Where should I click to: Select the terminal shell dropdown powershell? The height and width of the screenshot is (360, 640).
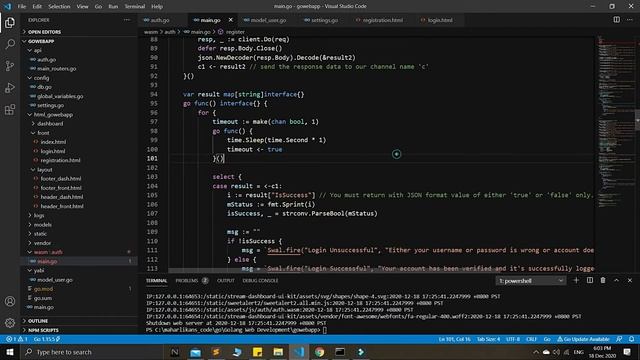coord(531,281)
